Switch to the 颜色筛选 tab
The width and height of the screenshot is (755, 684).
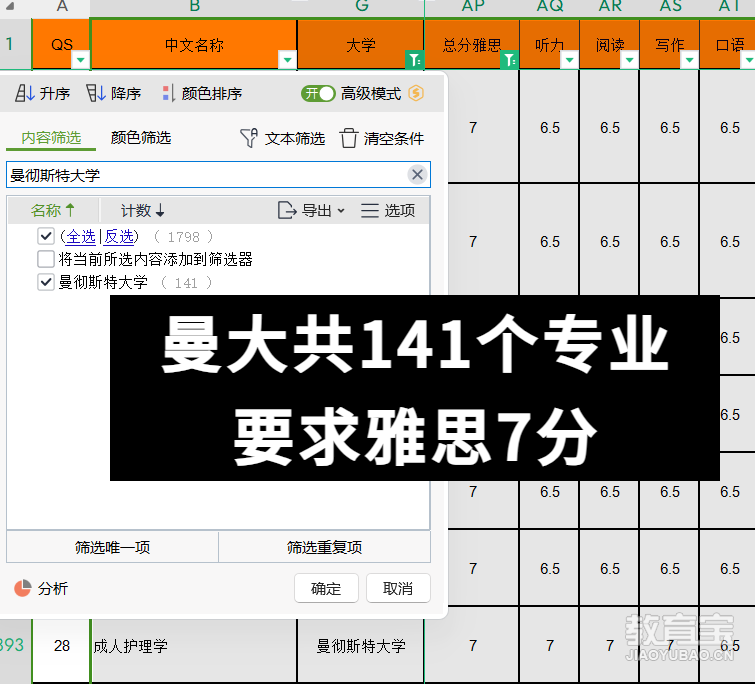tap(141, 138)
